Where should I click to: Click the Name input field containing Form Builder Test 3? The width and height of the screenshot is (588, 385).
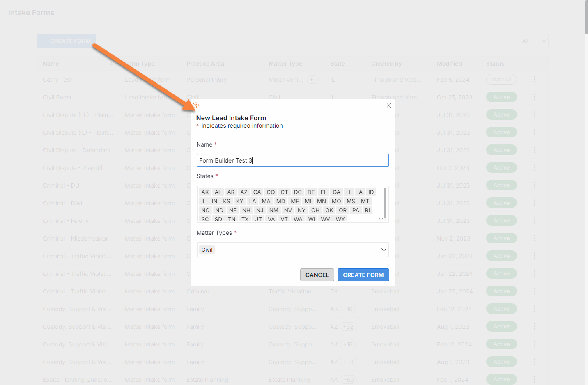tap(292, 160)
